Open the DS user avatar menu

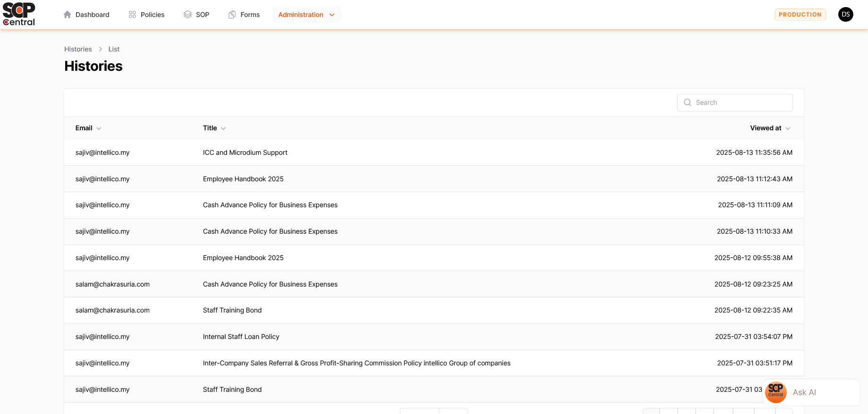[845, 14]
